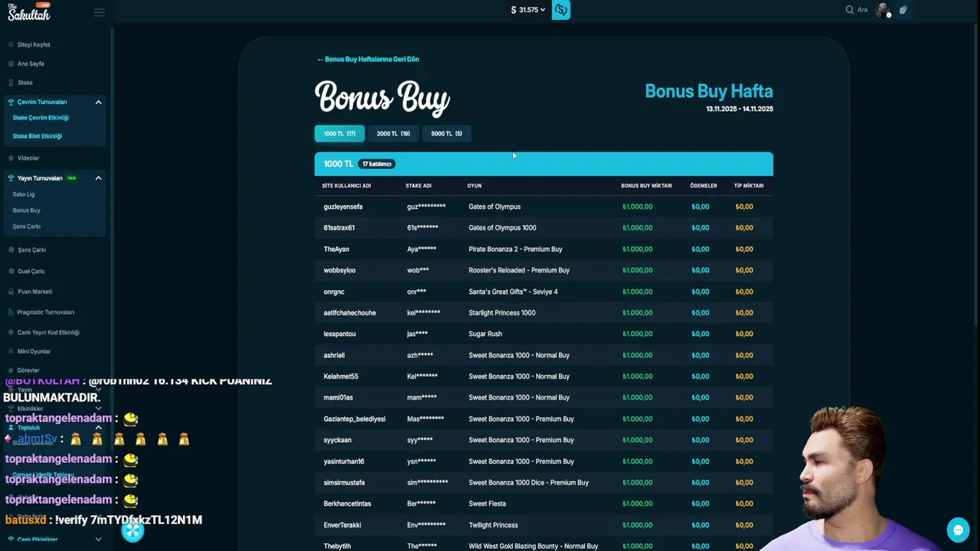Click the Stake sidebar icon

click(x=11, y=82)
